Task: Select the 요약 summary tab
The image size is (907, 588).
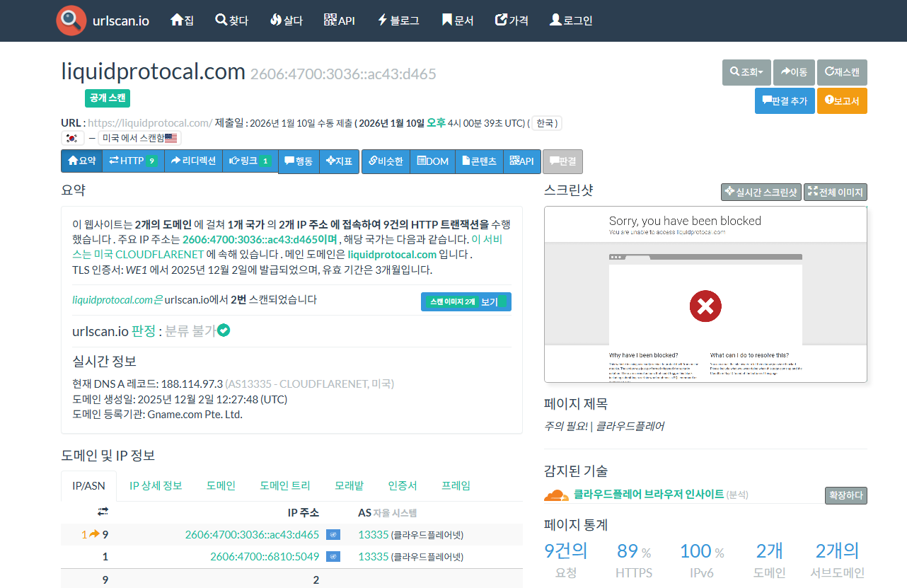Action: click(x=81, y=161)
